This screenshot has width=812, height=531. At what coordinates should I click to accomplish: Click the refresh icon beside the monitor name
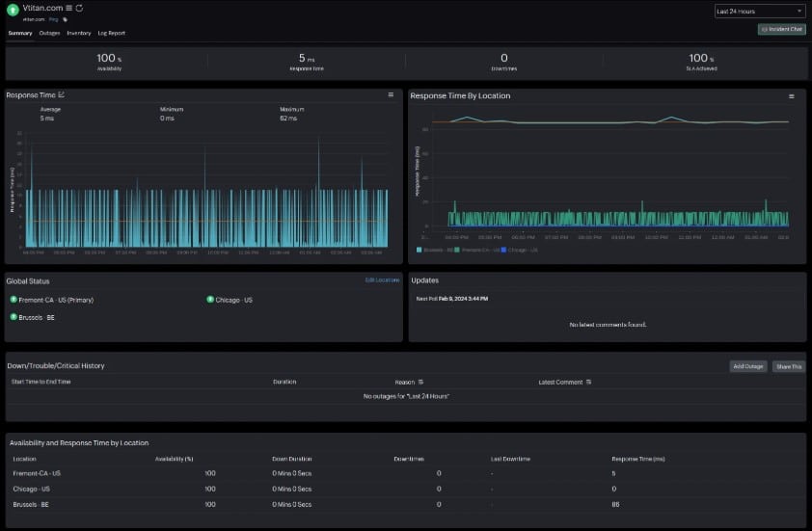[x=79, y=8]
